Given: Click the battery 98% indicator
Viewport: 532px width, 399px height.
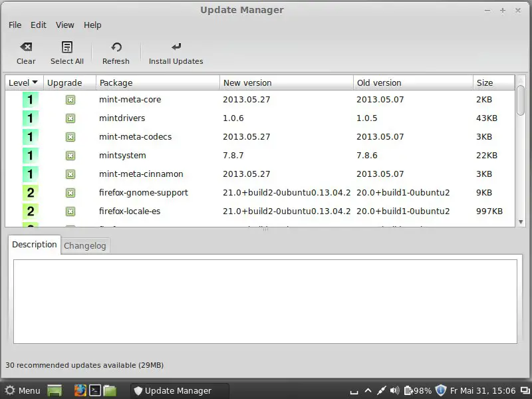Looking at the screenshot, I should (x=418, y=391).
